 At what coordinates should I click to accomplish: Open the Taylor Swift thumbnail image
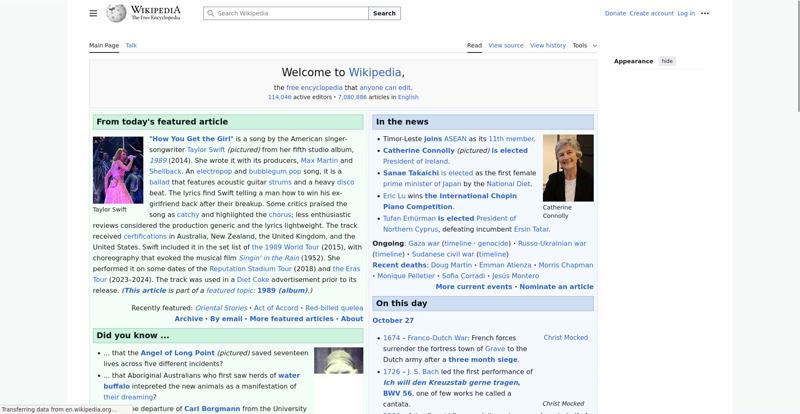tap(118, 170)
